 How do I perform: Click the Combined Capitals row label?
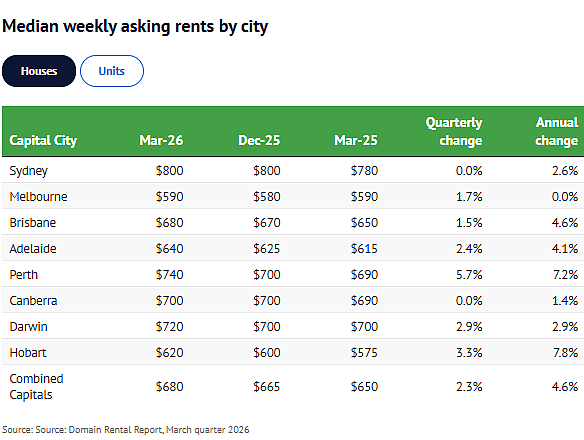coord(36,387)
